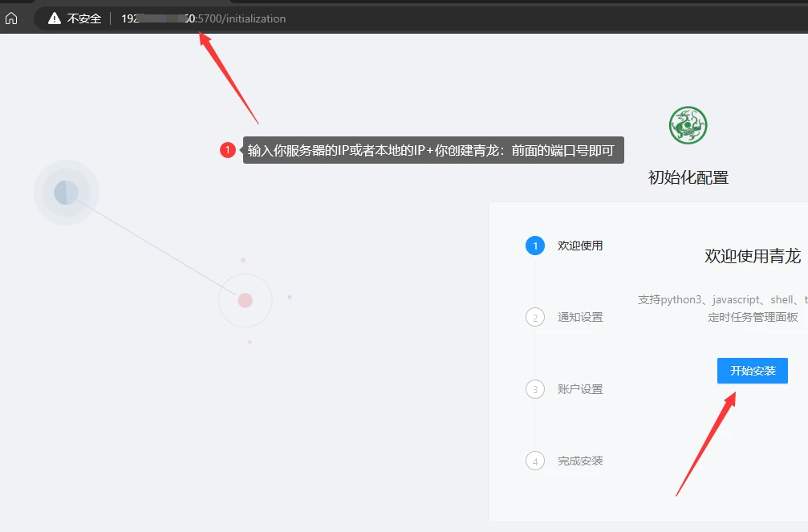Click the 欢迎使用 step label
The height and width of the screenshot is (532, 808).
click(x=580, y=246)
